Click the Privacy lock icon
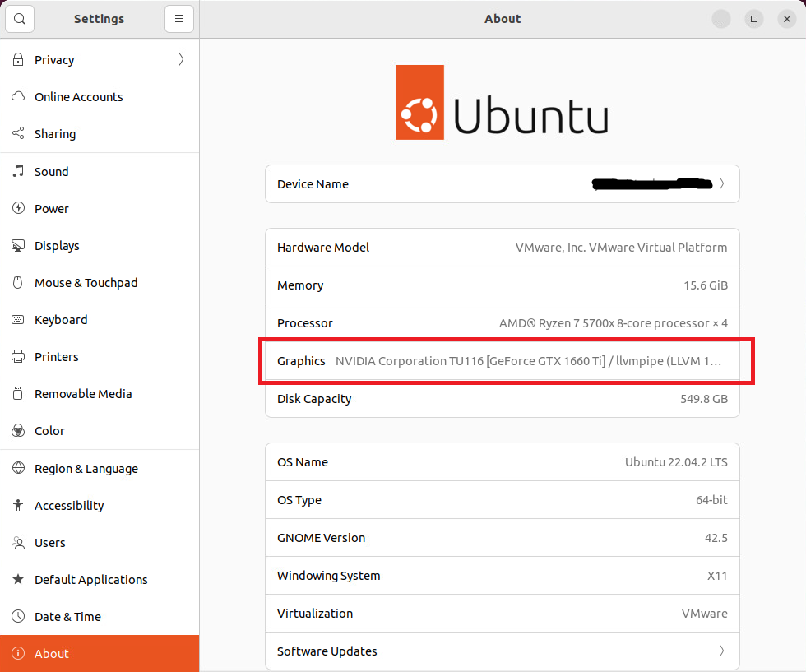This screenshot has height=672, width=806. pos(18,60)
